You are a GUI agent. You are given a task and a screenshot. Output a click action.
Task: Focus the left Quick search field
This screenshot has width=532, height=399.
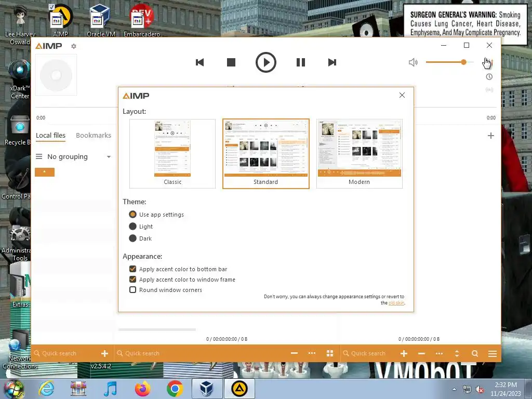(x=66, y=353)
